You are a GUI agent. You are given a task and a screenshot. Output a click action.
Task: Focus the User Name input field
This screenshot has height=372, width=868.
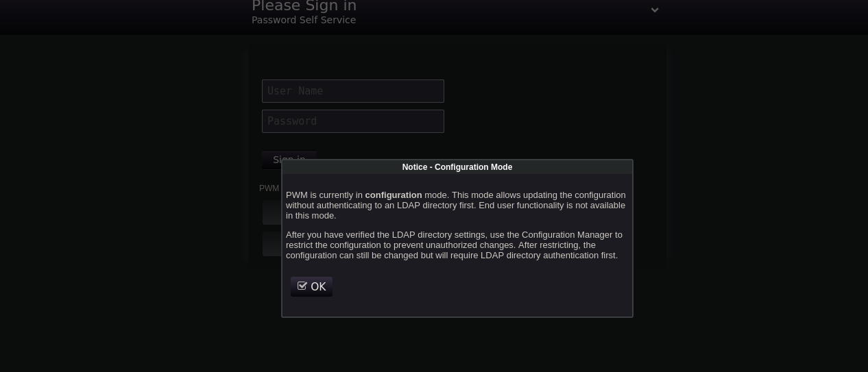click(x=352, y=91)
